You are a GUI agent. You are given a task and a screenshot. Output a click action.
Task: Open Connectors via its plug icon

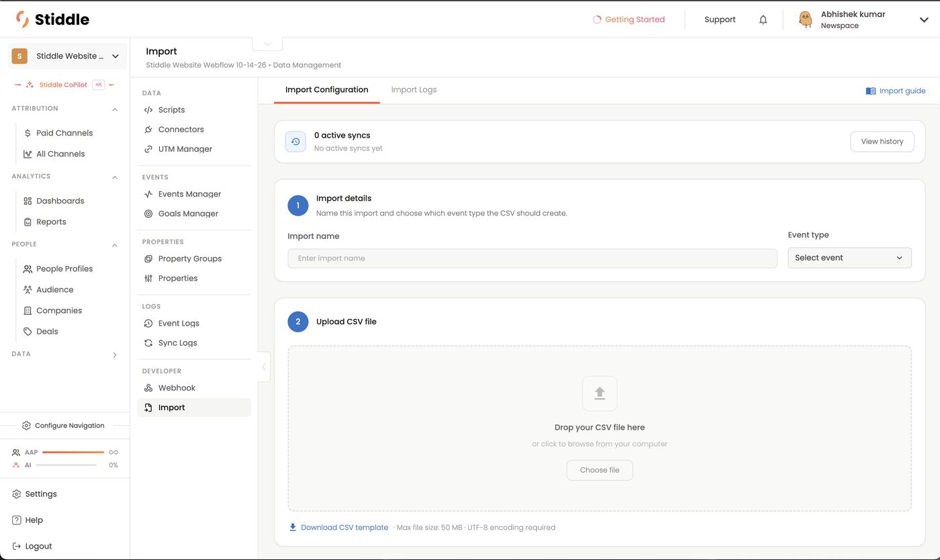[148, 130]
